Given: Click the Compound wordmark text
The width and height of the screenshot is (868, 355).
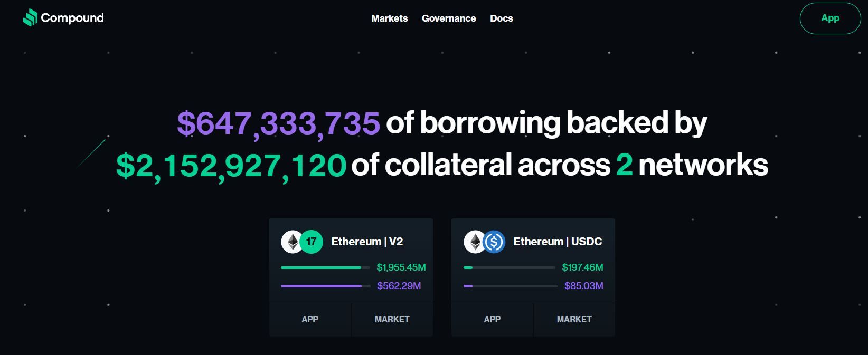Looking at the screenshot, I should click(72, 18).
